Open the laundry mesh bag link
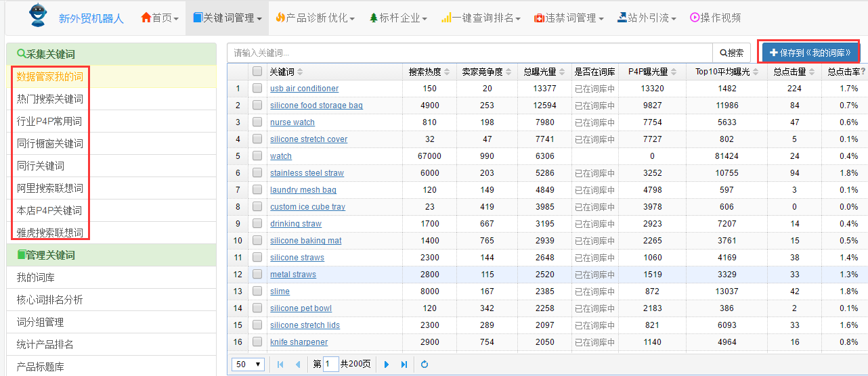The width and height of the screenshot is (868, 376). point(303,190)
